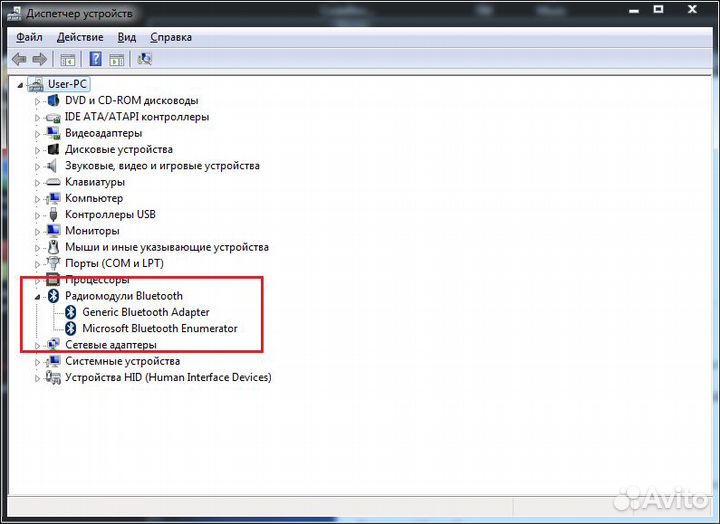The image size is (720, 524).
Task: Select Контроллеры USB in the tree
Action: click(x=110, y=214)
